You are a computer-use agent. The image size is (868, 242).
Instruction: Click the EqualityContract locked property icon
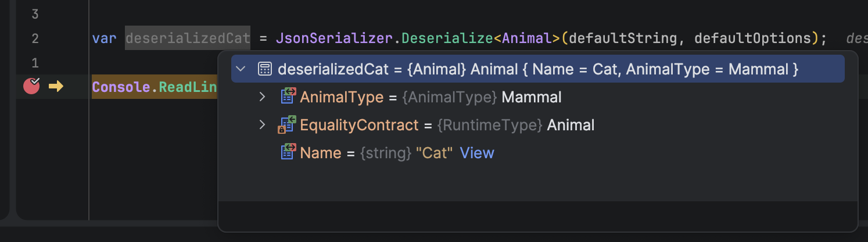(288, 125)
